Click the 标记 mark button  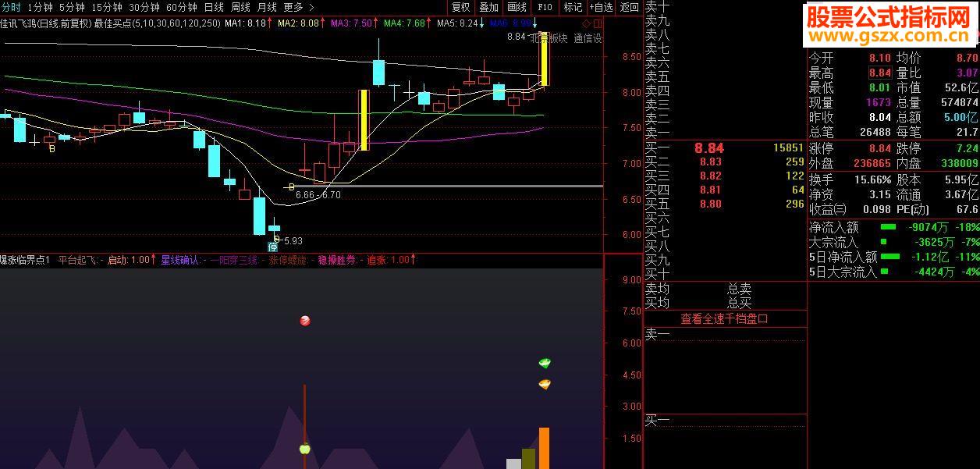[573, 7]
